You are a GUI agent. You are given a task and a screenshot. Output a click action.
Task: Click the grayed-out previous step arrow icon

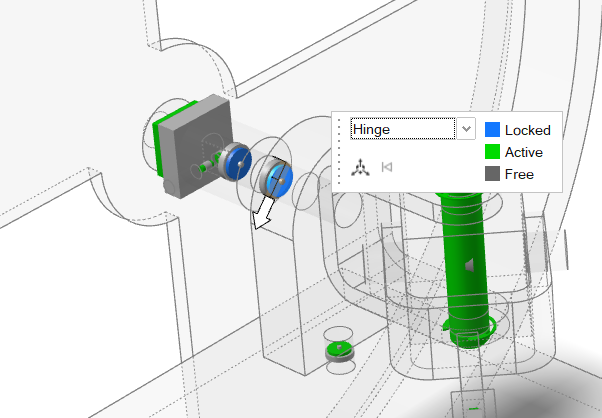(387, 167)
